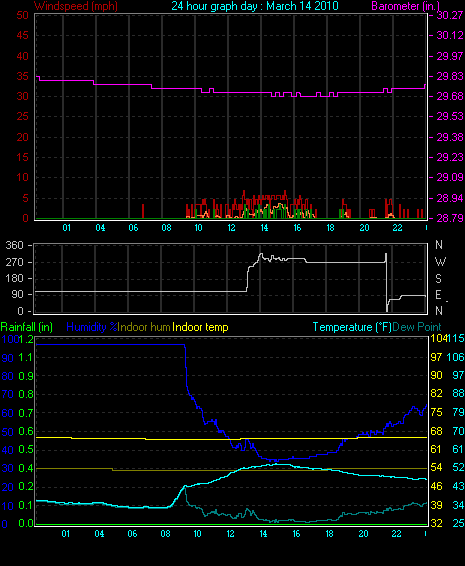Click hour 08 on bottom graph axis
Screen dimensions: 465x566
[x=165, y=534]
